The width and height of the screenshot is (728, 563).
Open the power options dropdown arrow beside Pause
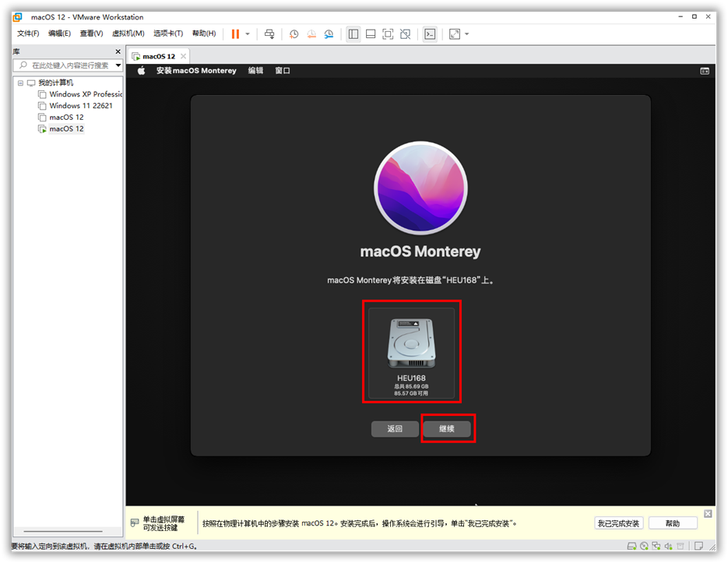tap(248, 34)
